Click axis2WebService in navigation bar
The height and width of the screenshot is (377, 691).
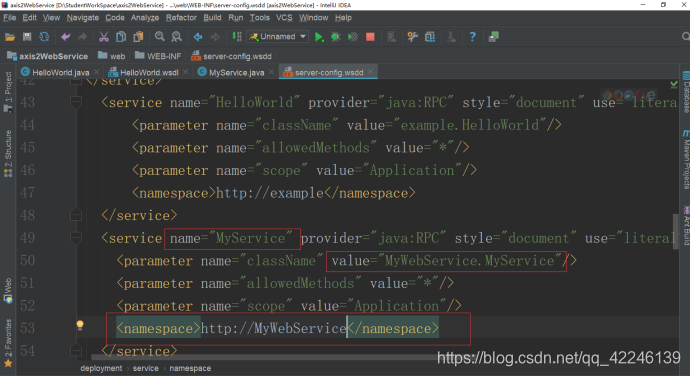(48, 56)
